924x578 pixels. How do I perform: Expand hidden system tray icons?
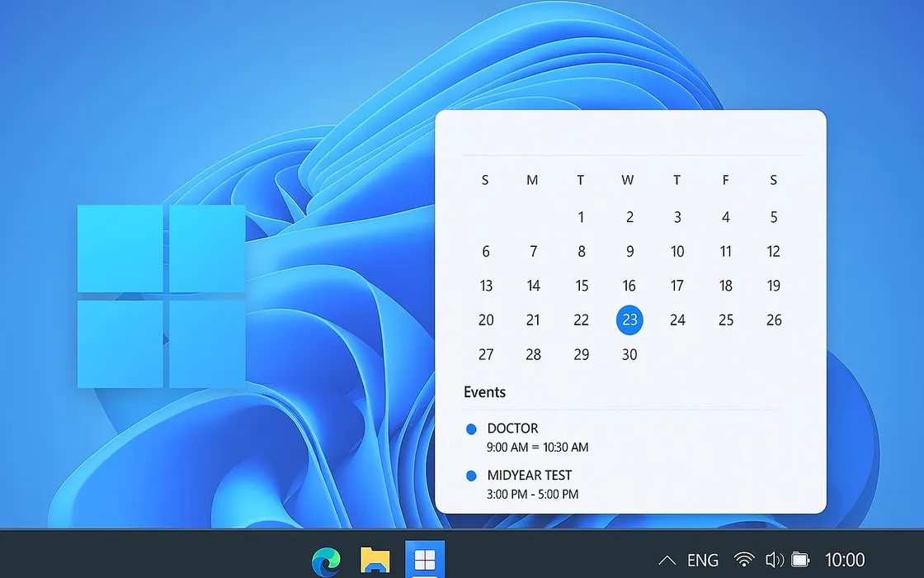click(667, 559)
